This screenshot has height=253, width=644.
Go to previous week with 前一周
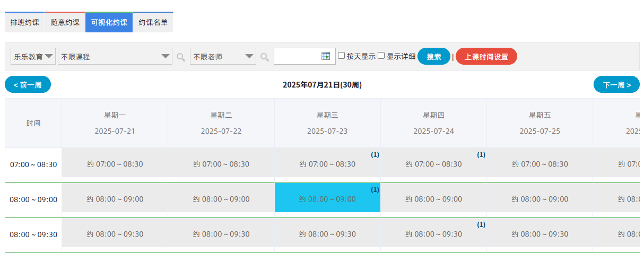point(28,84)
